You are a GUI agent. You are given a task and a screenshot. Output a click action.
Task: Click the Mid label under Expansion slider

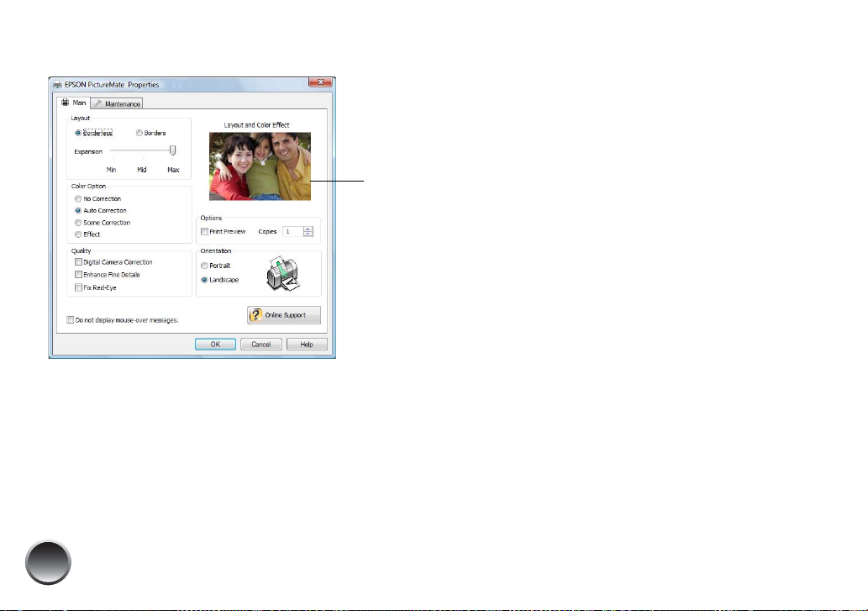[142, 170]
